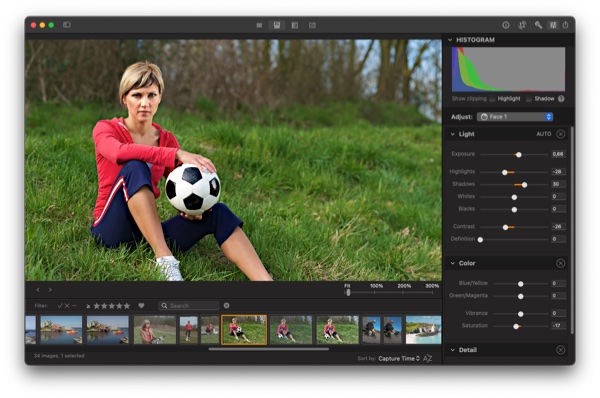Switch to single image viewer mode
Screen dimensions: 600x398
click(277, 25)
